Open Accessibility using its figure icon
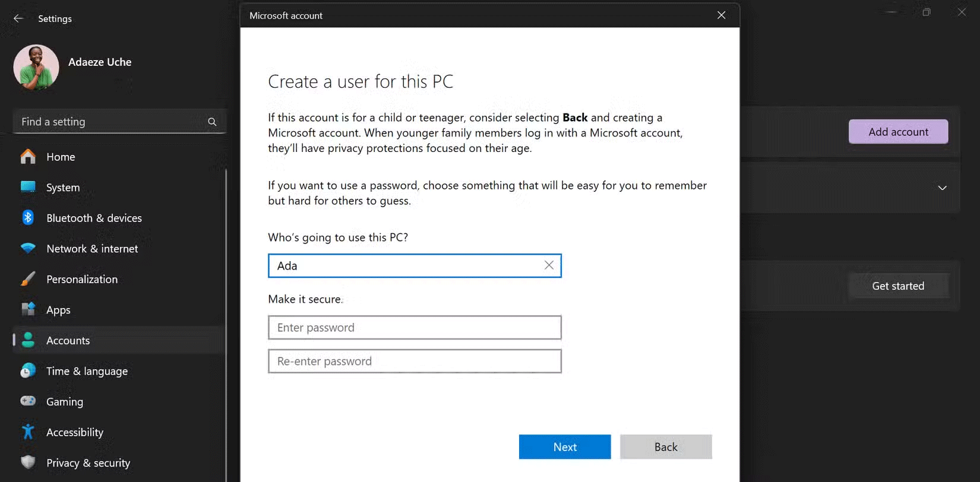Viewport: 980px width, 482px height. coord(28,432)
